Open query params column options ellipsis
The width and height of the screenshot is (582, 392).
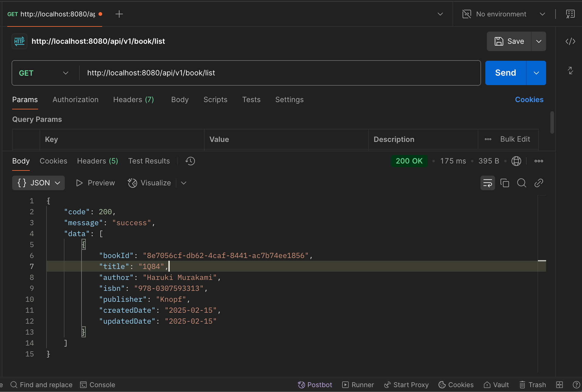click(x=488, y=139)
